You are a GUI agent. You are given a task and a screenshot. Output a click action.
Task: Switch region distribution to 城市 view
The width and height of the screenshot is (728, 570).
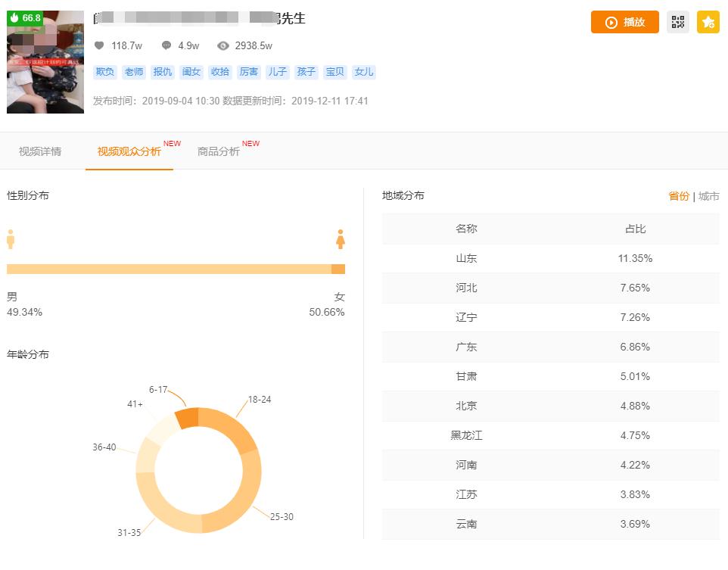pyautogui.click(x=709, y=195)
